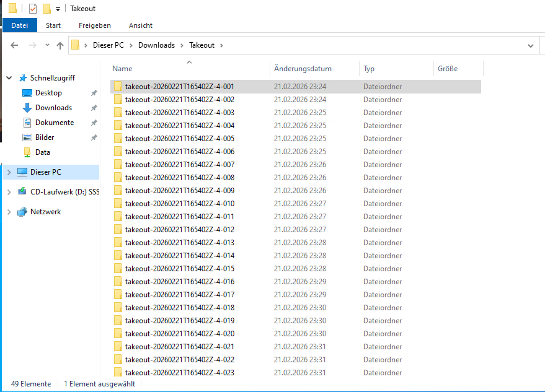Open the Datei menu tab

(x=19, y=25)
